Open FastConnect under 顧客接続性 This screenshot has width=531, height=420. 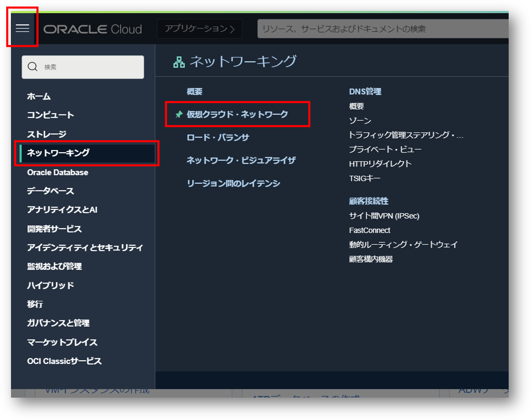pyautogui.click(x=369, y=230)
